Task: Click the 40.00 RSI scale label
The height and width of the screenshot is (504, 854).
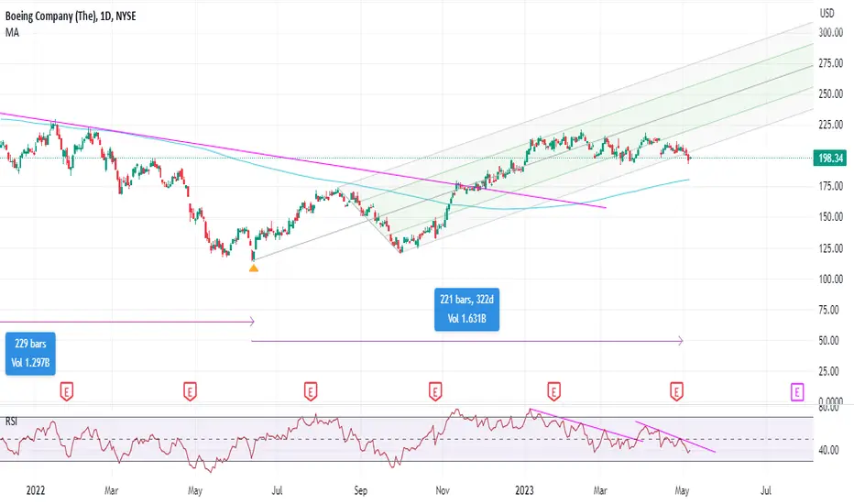Action: coord(828,450)
